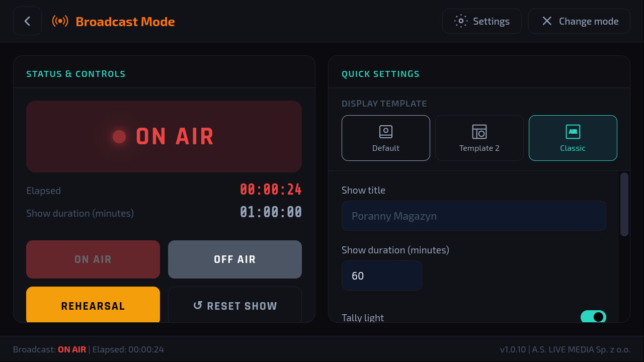644x362 pixels.
Task: Click the orange broadcast signal icon
Action: 60,21
